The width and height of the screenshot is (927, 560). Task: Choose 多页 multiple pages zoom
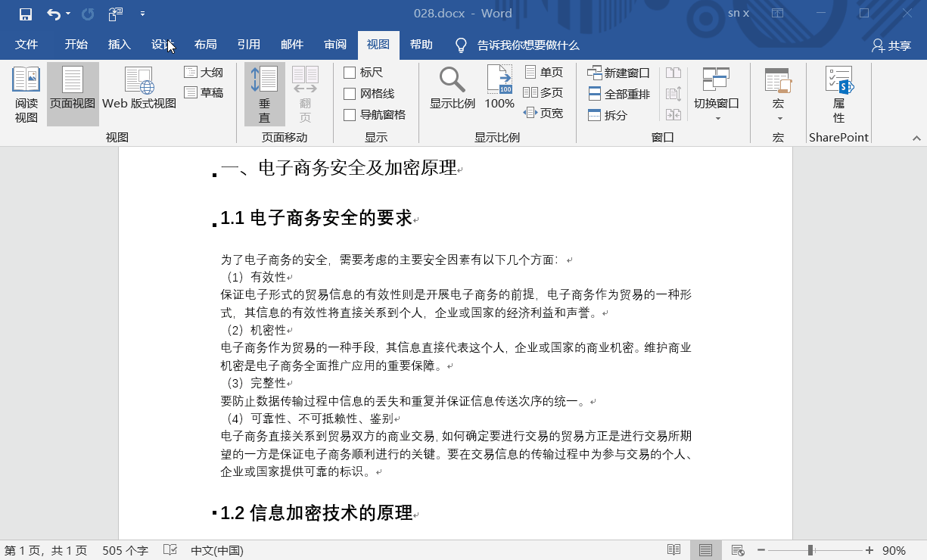click(543, 92)
